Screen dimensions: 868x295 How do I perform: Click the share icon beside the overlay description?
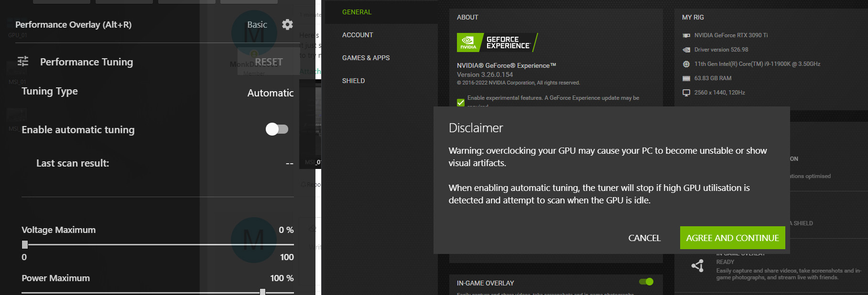coord(698,266)
